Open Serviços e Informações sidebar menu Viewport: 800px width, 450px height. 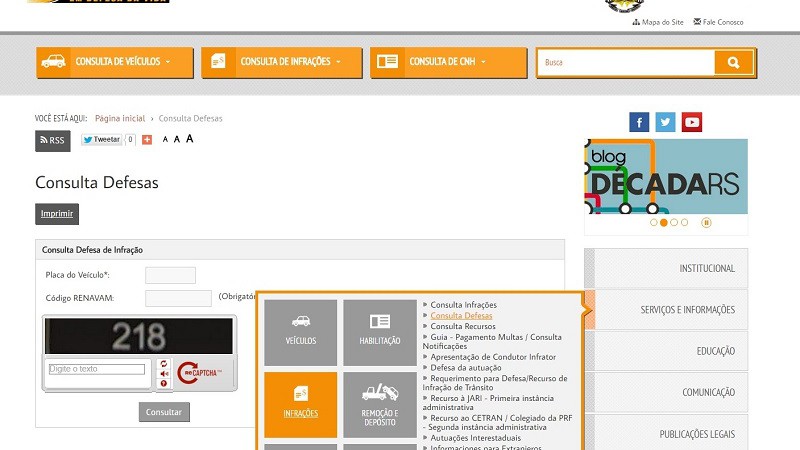(x=666, y=310)
